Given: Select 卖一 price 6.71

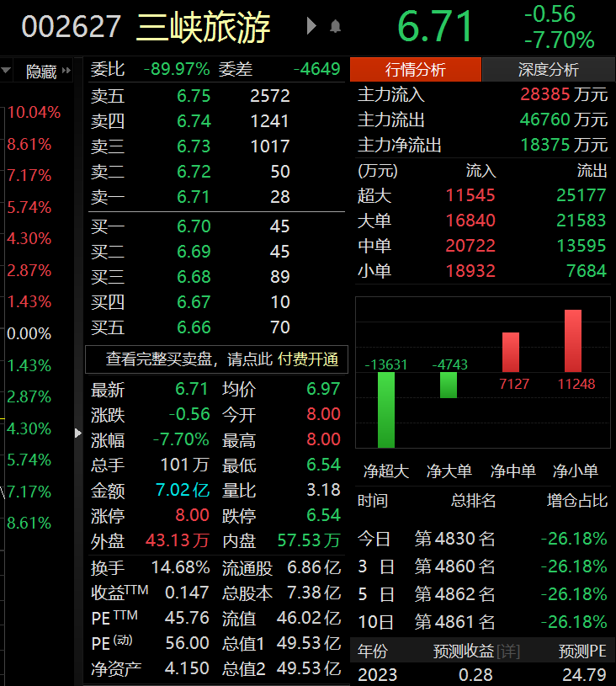Looking at the screenshot, I should coord(194,197).
